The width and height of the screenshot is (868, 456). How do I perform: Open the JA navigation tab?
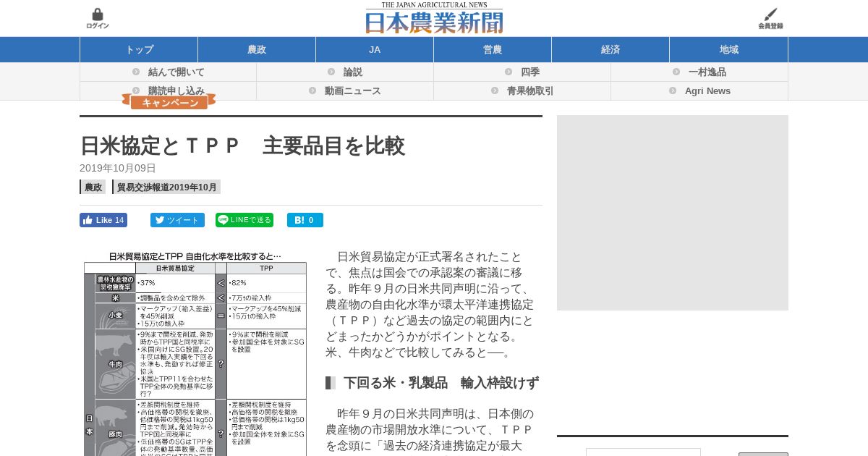tap(375, 50)
